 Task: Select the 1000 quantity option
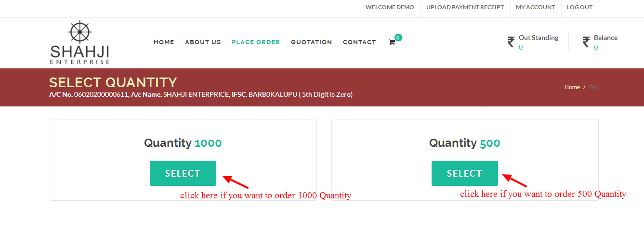click(x=183, y=173)
